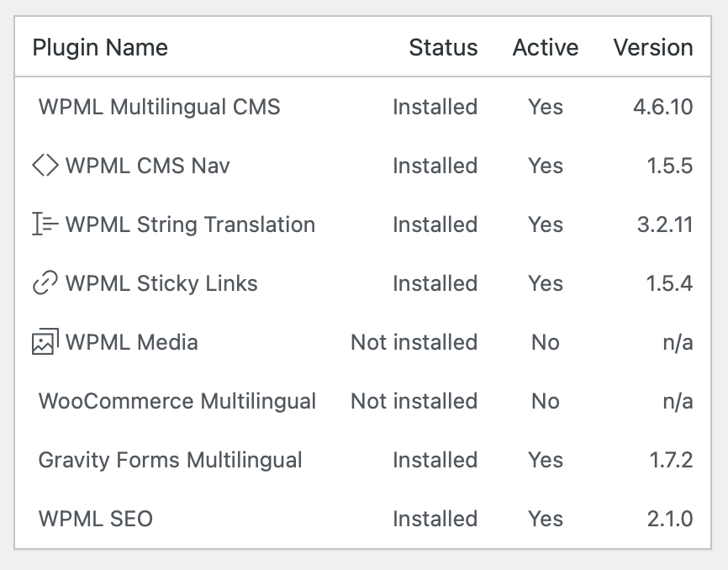Click the No active value for WooCommerce Multilingual
Image resolution: width=728 pixels, height=570 pixels.
tap(546, 402)
